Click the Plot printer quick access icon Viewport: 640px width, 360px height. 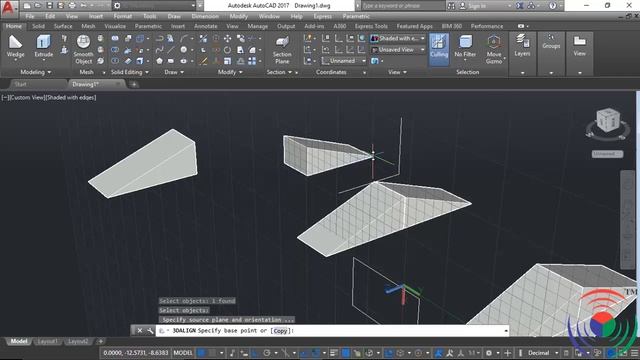(72, 6)
